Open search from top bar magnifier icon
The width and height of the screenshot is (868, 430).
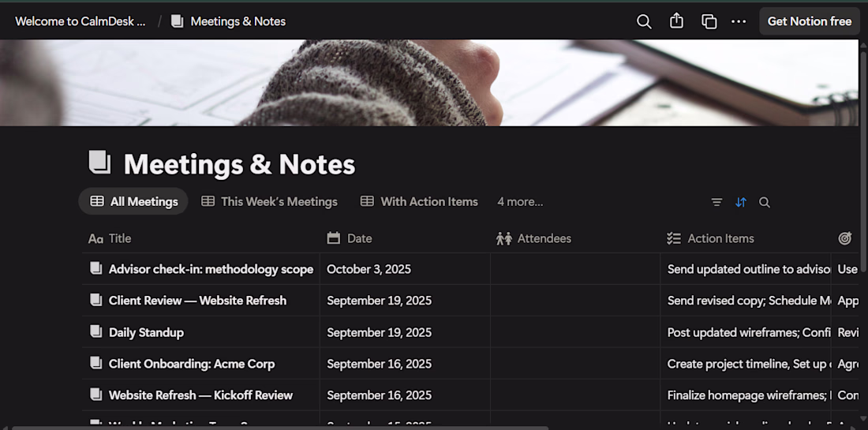[644, 21]
